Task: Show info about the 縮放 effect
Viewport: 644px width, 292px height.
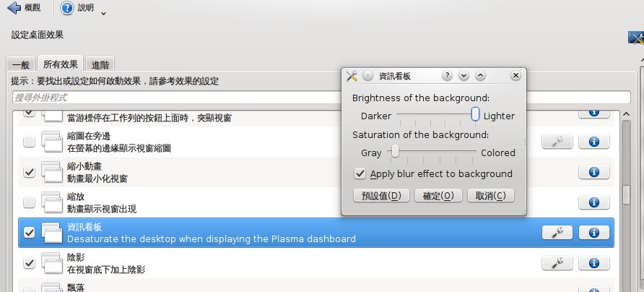Action: (594, 202)
